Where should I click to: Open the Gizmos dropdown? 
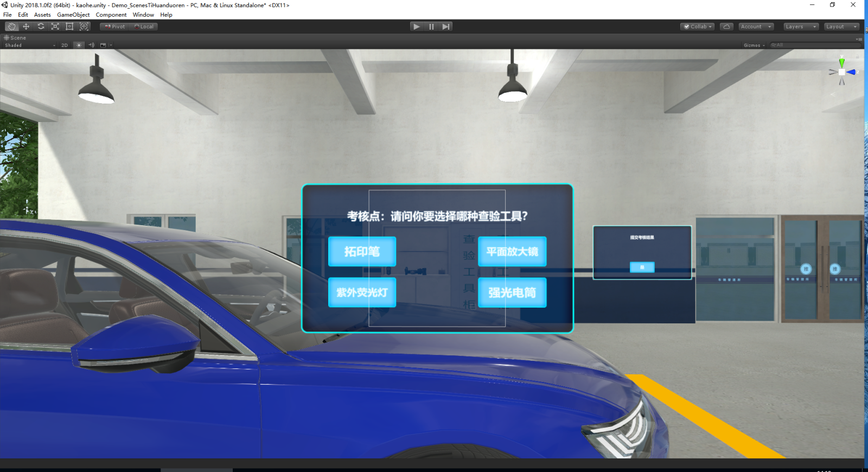point(754,46)
